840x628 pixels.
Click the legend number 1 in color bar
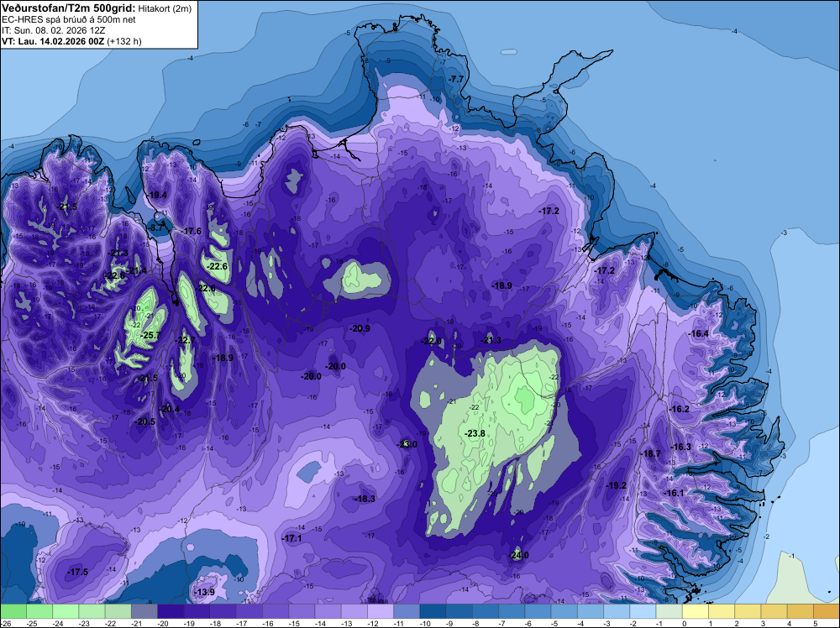pos(711,624)
